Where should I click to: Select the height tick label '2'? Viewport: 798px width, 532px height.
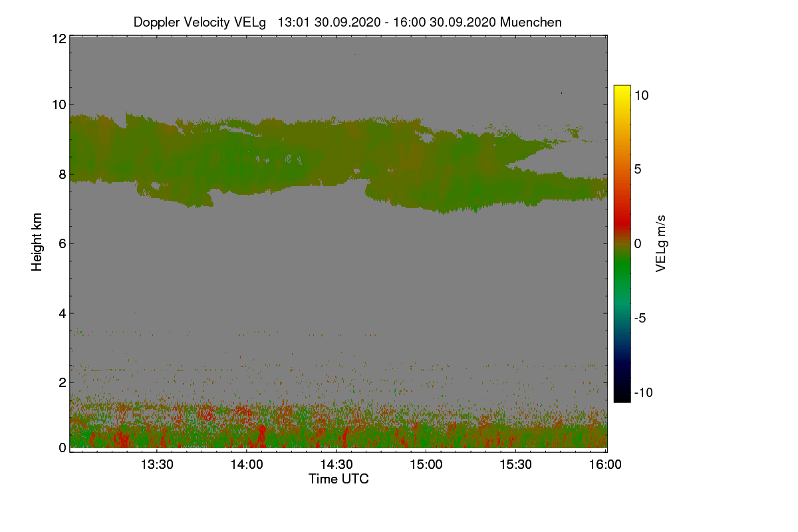click(63, 382)
